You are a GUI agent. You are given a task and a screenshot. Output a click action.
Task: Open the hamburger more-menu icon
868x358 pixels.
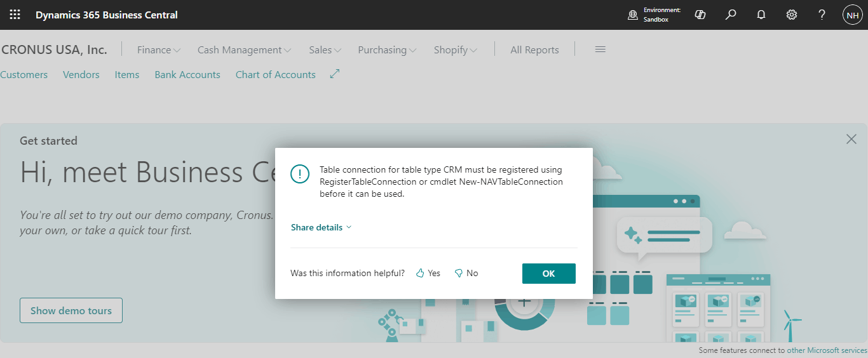pos(600,50)
